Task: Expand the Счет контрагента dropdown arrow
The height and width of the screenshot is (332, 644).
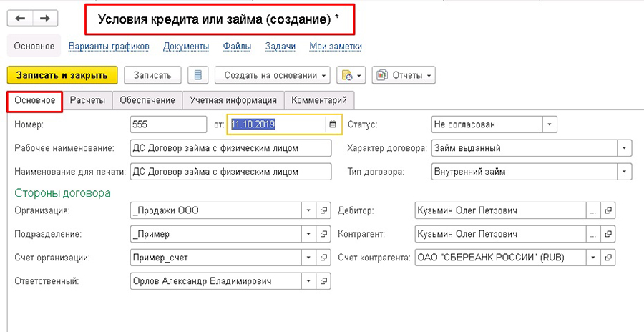Action: click(x=593, y=258)
